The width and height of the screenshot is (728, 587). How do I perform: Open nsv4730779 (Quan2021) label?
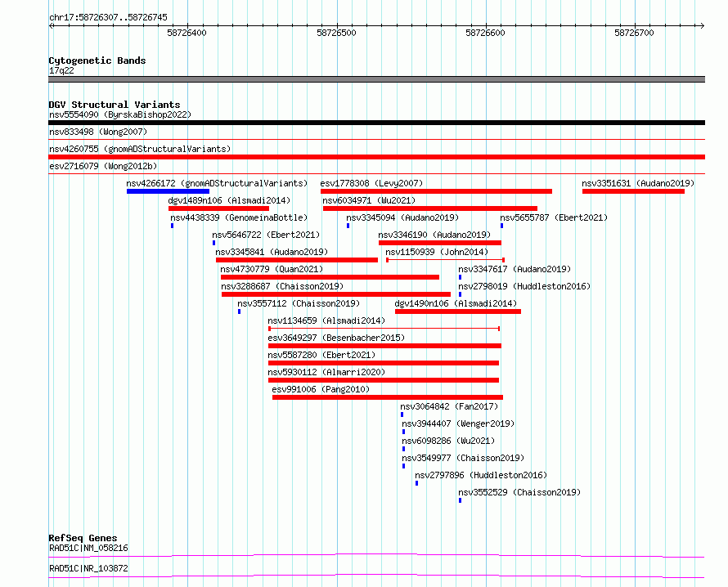point(272,269)
